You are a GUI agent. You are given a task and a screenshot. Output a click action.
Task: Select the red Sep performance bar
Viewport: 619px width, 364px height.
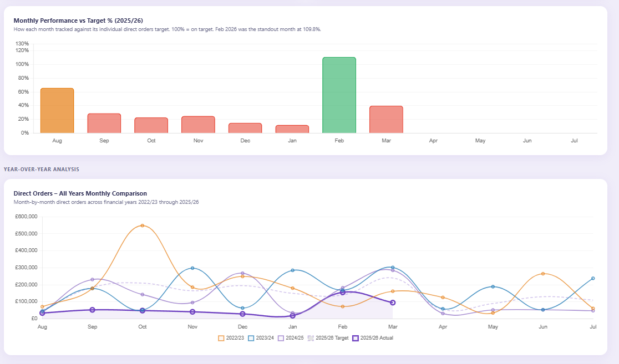pos(104,123)
